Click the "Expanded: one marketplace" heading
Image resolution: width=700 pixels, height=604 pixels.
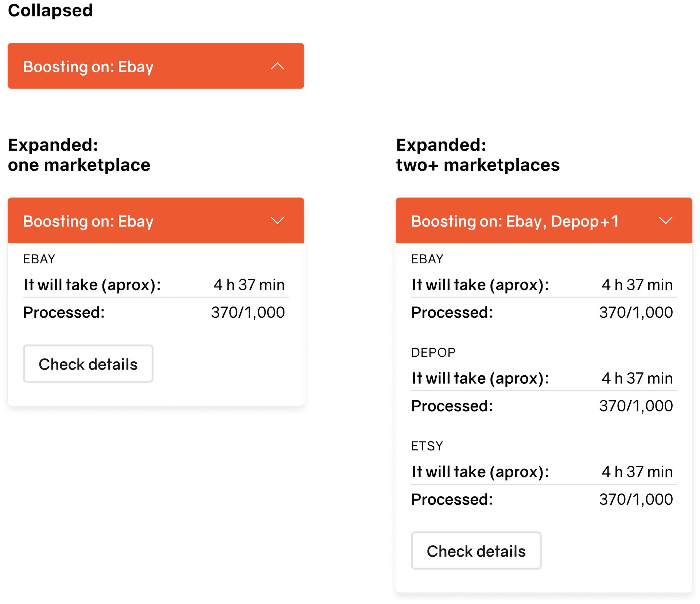pyautogui.click(x=79, y=155)
